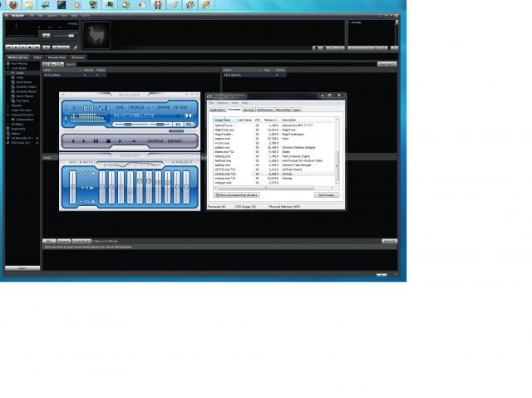Click the stop button in the skinned player
The image size is (532, 398).
[108, 141]
